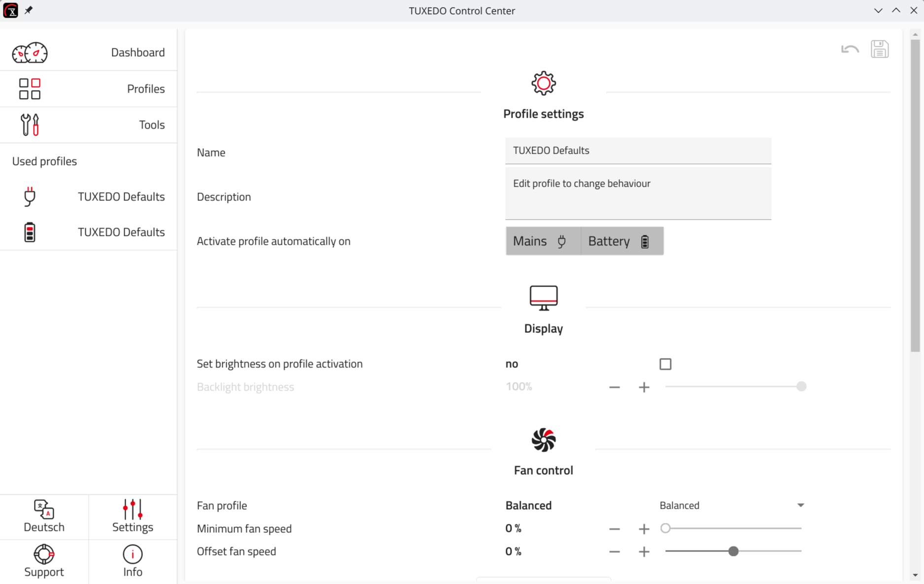This screenshot has height=584, width=924.
Task: Toggle Battery automatic activation
Action: pyautogui.click(x=622, y=241)
